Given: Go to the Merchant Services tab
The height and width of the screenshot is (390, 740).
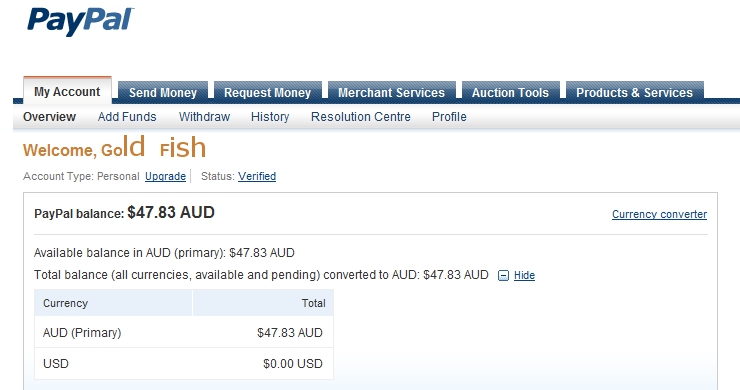Looking at the screenshot, I should (x=391, y=93).
